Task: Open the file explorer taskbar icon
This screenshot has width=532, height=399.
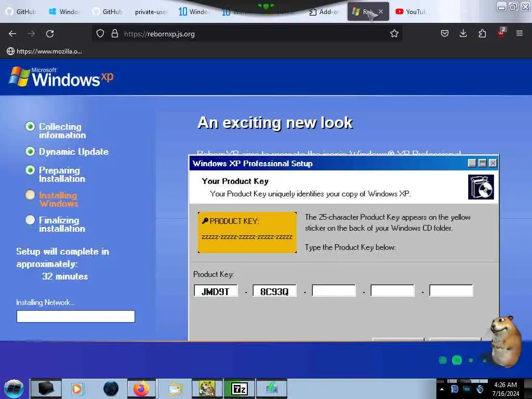Action: pyautogui.click(x=175, y=389)
